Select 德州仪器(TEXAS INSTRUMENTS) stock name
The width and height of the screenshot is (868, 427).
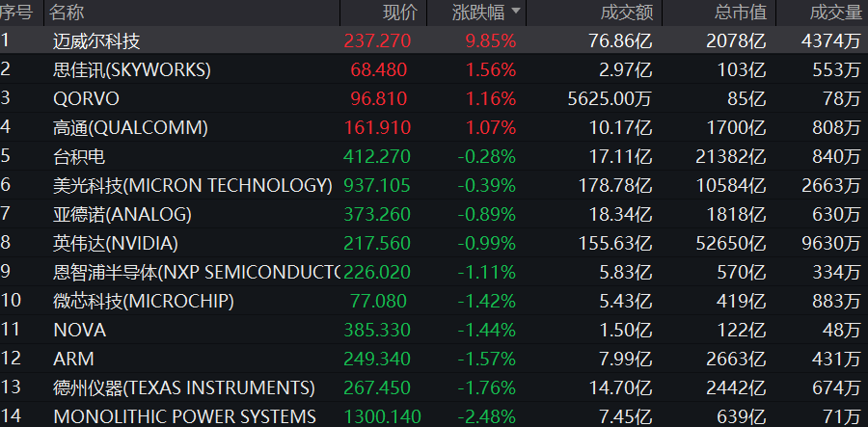[x=184, y=387]
